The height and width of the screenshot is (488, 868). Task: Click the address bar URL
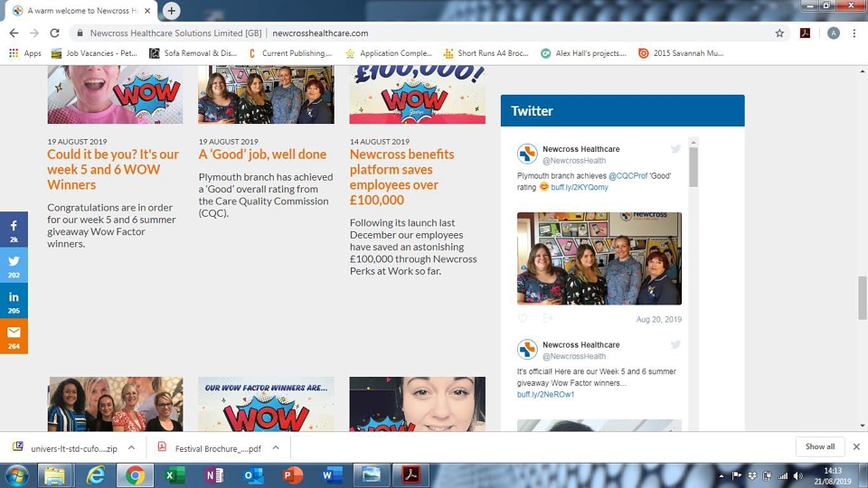(x=320, y=33)
